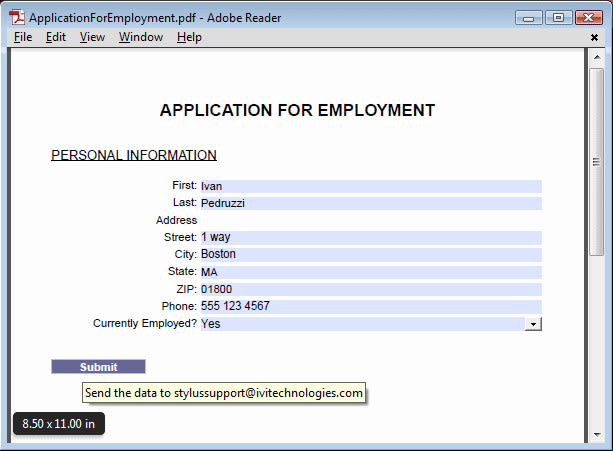Select the Street field with 1 way
This screenshot has height=451, width=613.
[370, 238]
